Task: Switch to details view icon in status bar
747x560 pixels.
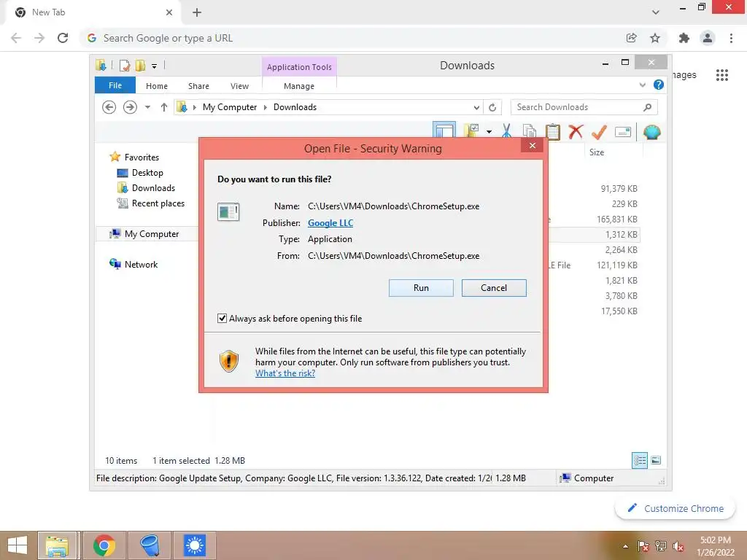Action: coord(639,460)
